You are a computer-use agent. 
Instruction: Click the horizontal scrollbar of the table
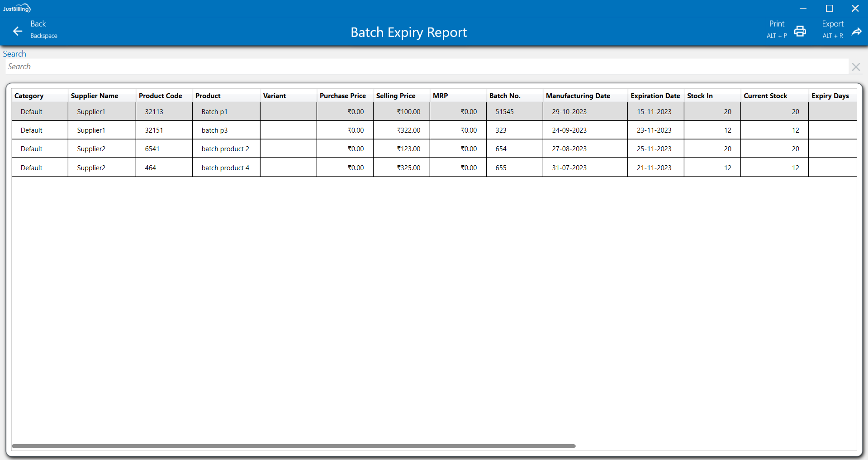(293, 446)
